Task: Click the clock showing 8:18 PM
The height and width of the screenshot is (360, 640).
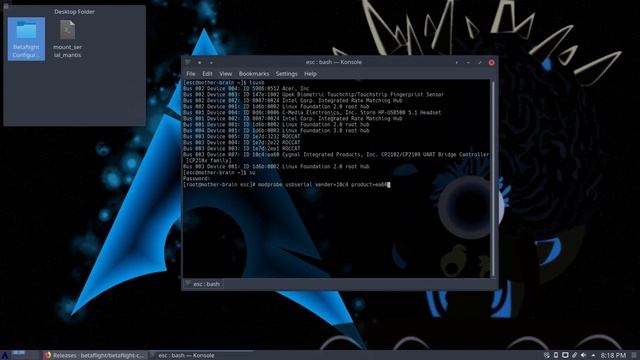Action: click(x=613, y=356)
